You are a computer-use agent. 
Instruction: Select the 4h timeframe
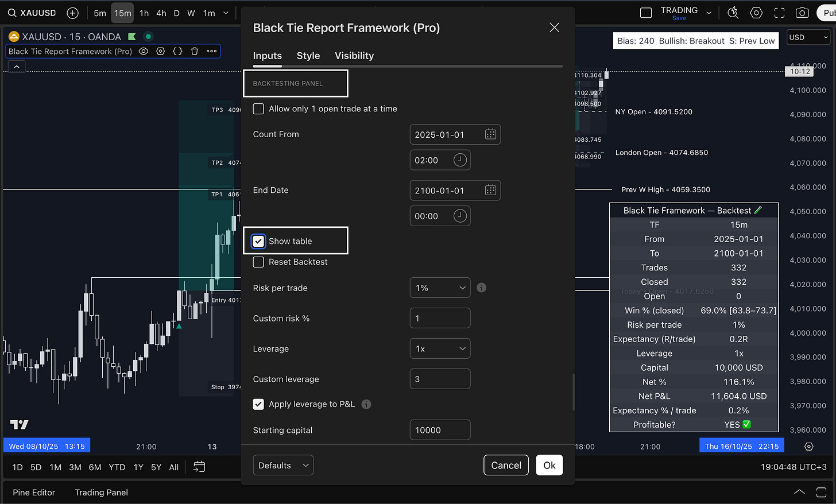point(161,13)
